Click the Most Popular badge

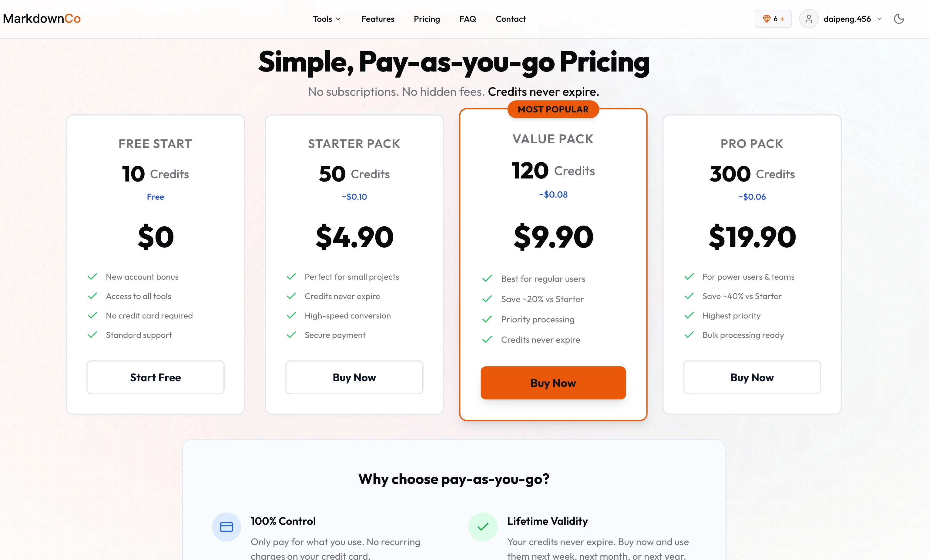point(553,109)
